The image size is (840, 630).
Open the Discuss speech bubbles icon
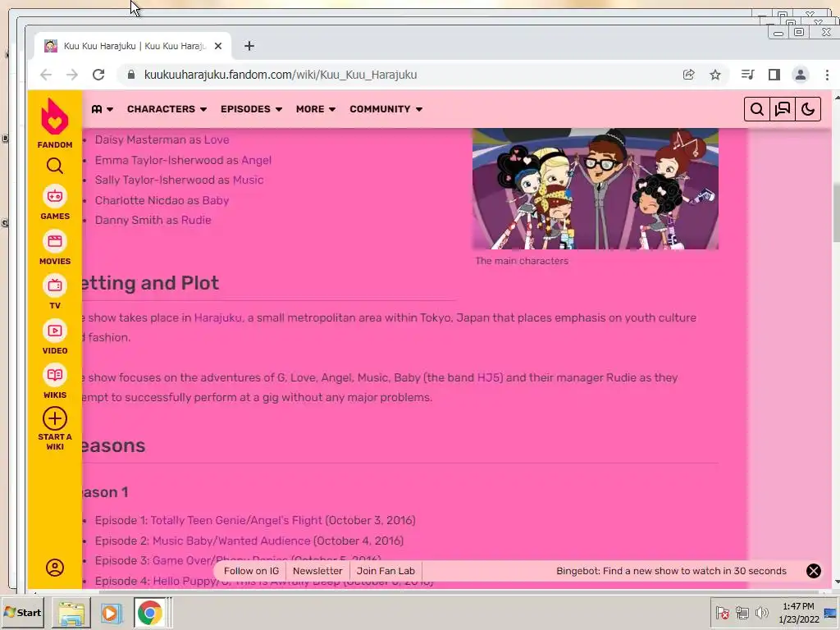(783, 109)
